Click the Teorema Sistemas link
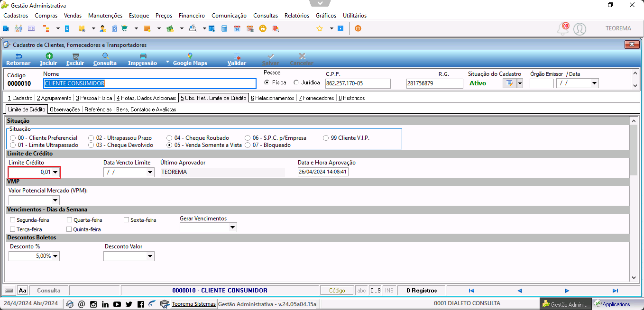The width and height of the screenshot is (644, 310). [193, 304]
